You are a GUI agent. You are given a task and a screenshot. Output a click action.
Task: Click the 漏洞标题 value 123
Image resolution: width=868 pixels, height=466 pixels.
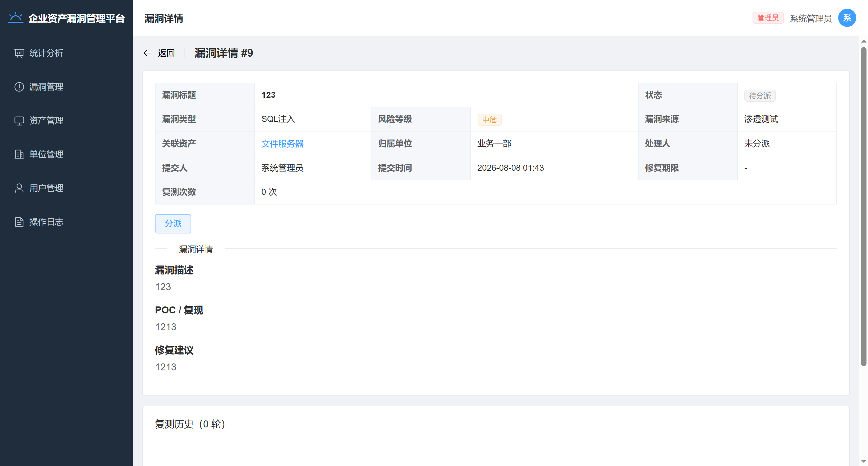tap(268, 95)
